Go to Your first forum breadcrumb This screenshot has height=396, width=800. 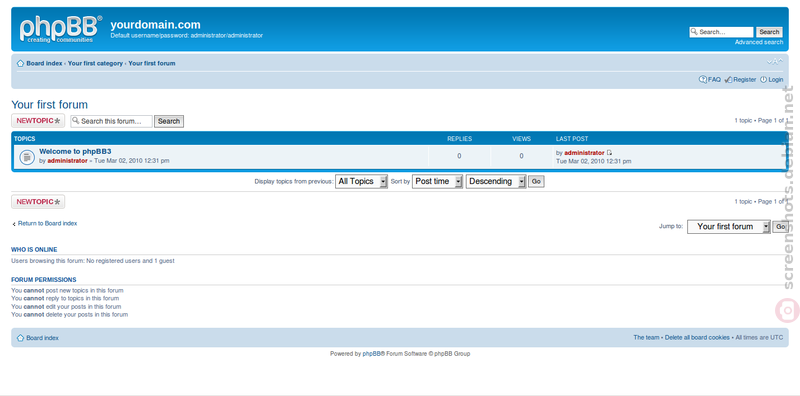152,63
